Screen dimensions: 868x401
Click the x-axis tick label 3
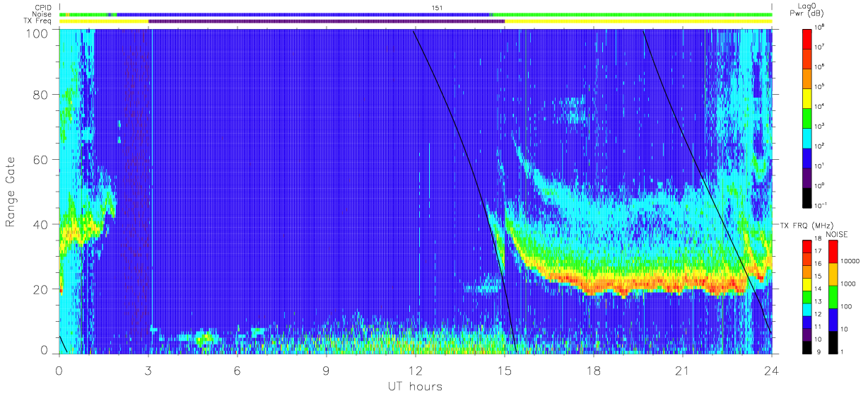148,371
